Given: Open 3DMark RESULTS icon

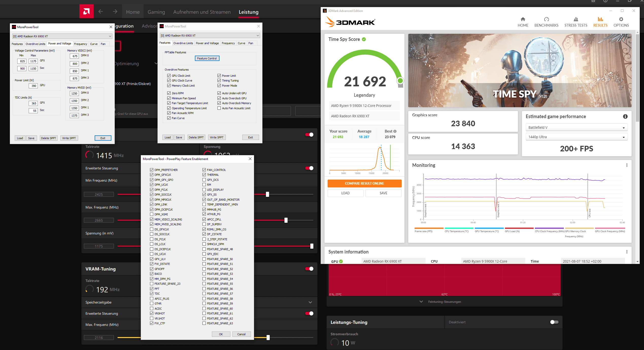Looking at the screenshot, I should pyautogui.click(x=600, y=19).
